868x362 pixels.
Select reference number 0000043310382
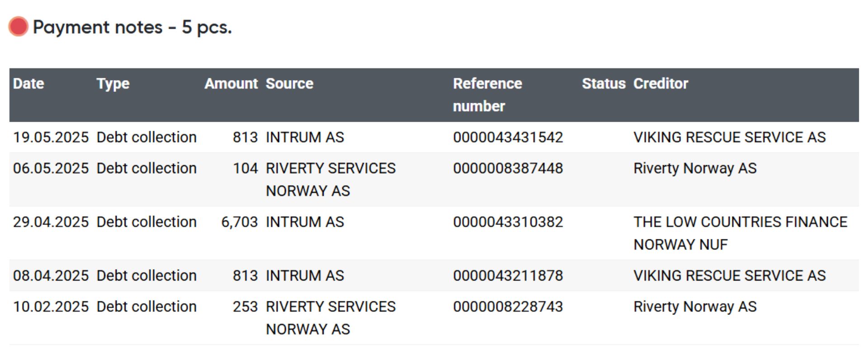point(508,222)
